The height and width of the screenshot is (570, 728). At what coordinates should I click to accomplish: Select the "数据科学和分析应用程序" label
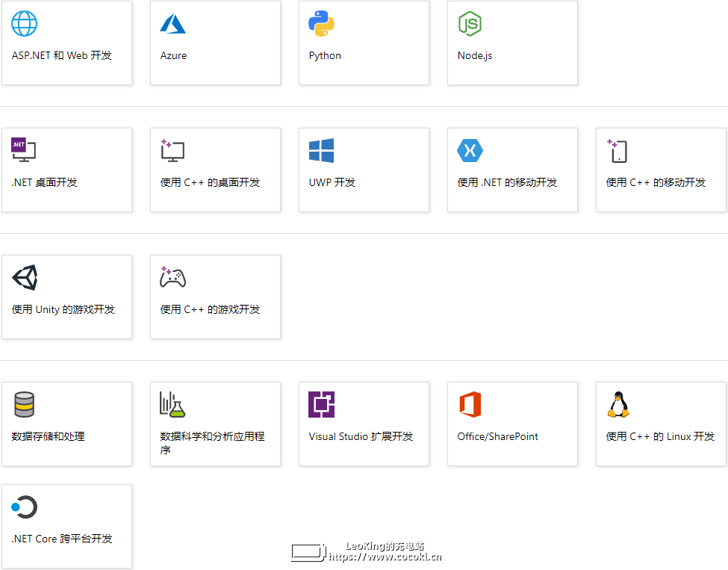click(x=212, y=443)
